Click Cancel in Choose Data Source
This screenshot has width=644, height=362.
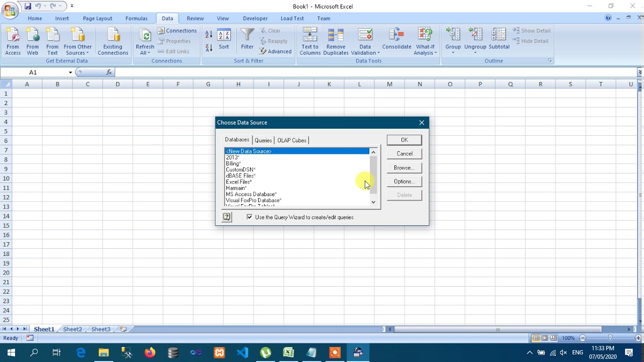click(x=405, y=154)
